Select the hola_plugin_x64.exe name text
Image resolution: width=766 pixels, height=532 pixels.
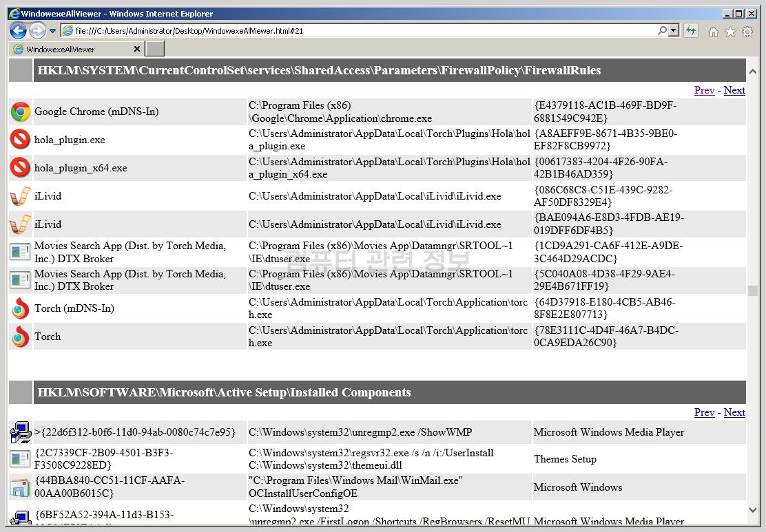tap(81, 169)
